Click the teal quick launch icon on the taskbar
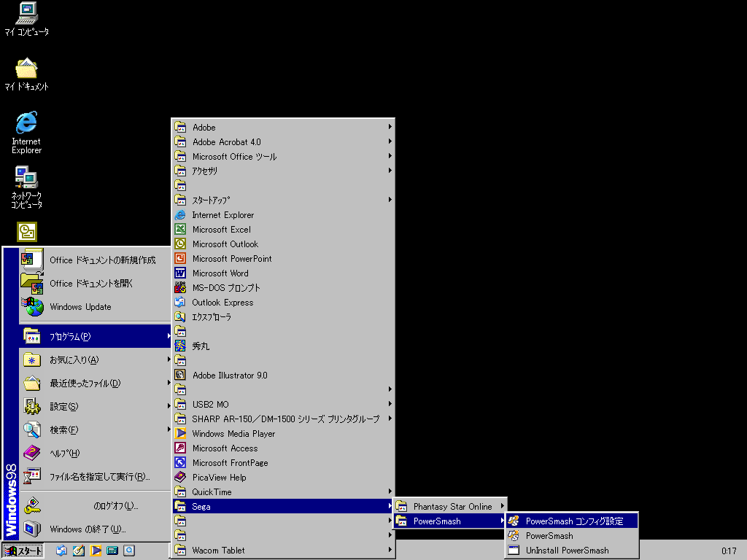Screen dimensions: 747x560 [x=112, y=551]
